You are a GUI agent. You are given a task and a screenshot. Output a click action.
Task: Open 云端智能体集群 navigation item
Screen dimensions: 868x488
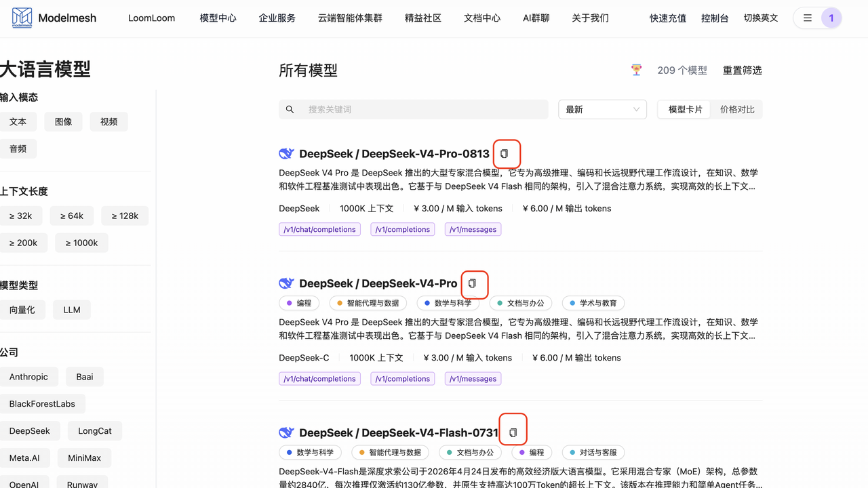(x=351, y=18)
